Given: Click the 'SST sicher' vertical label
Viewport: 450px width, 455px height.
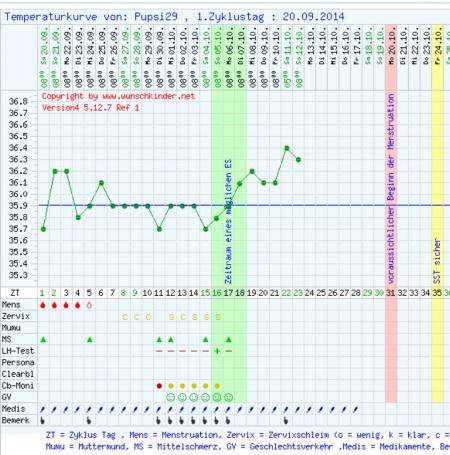Looking at the screenshot, I should click(437, 261).
